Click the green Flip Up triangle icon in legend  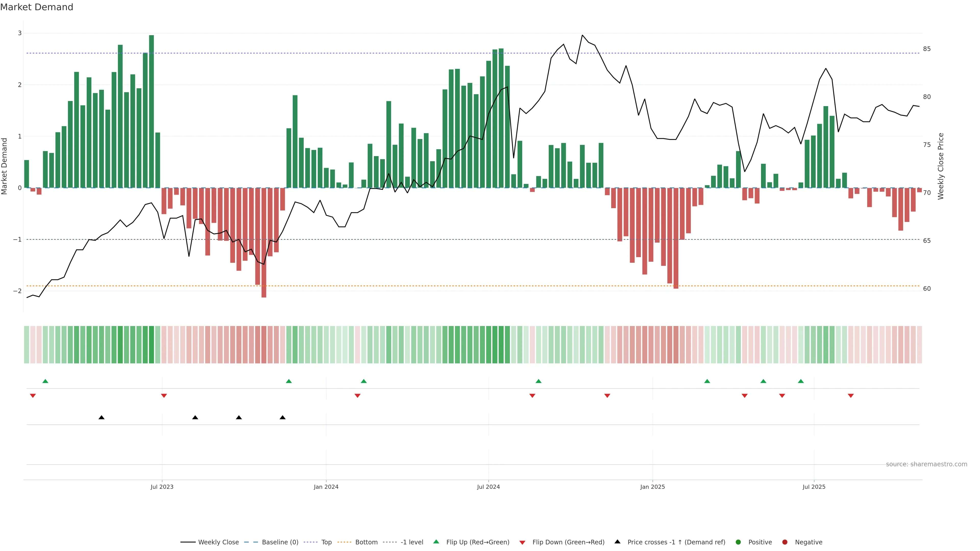[436, 542]
